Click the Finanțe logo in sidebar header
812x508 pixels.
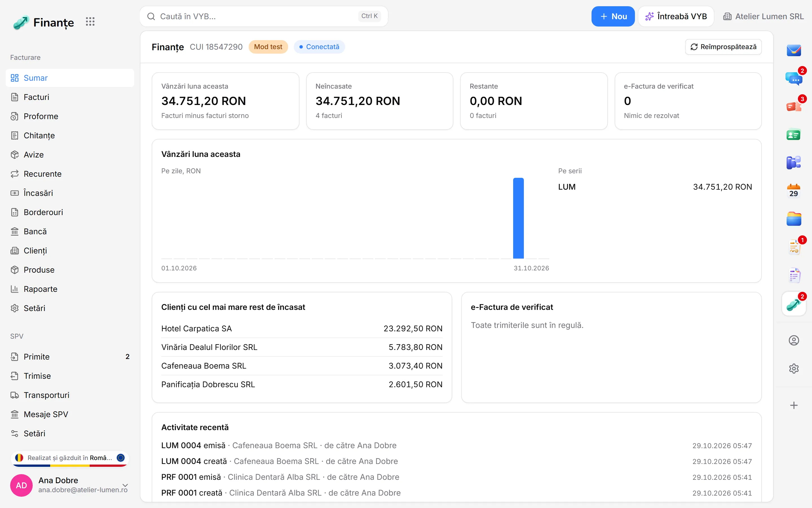pyautogui.click(x=43, y=22)
